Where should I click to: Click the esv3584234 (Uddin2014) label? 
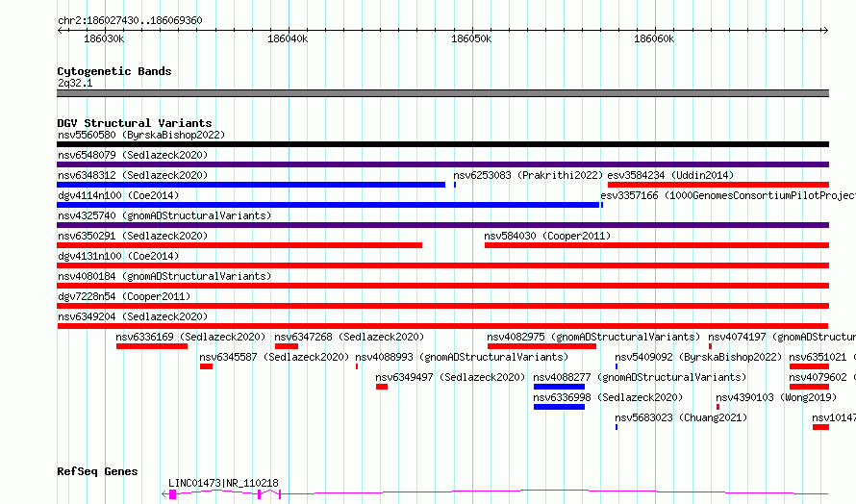[x=670, y=175]
